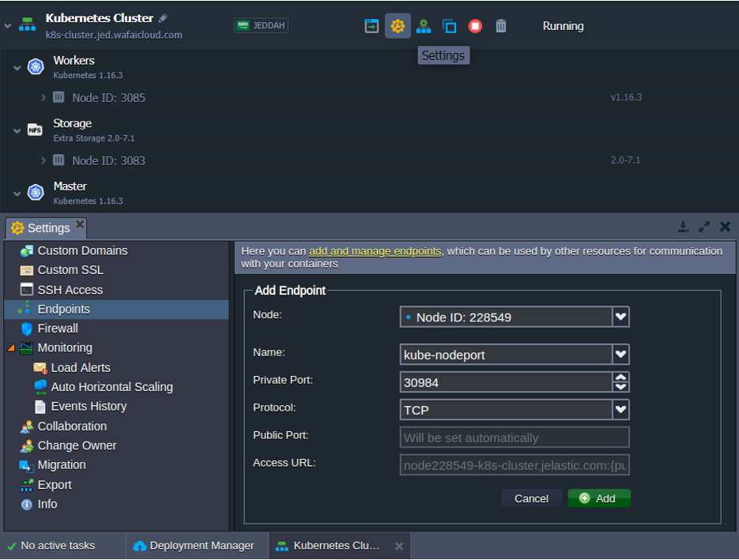Open Collaboration settings
Screen dimensions: 739x560
coord(72,427)
